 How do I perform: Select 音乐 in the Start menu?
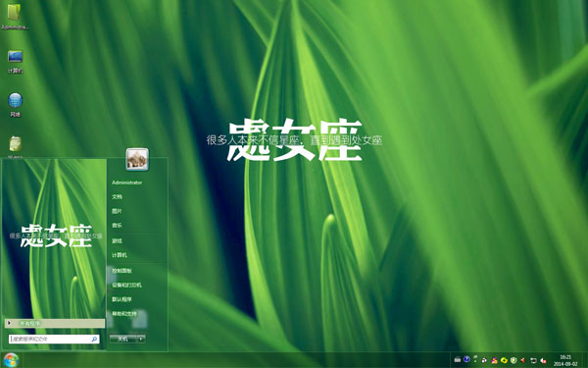117,226
